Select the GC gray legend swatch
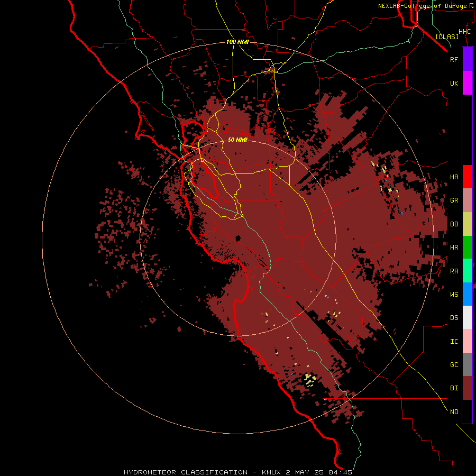The image size is (476, 476). [x=467, y=364]
